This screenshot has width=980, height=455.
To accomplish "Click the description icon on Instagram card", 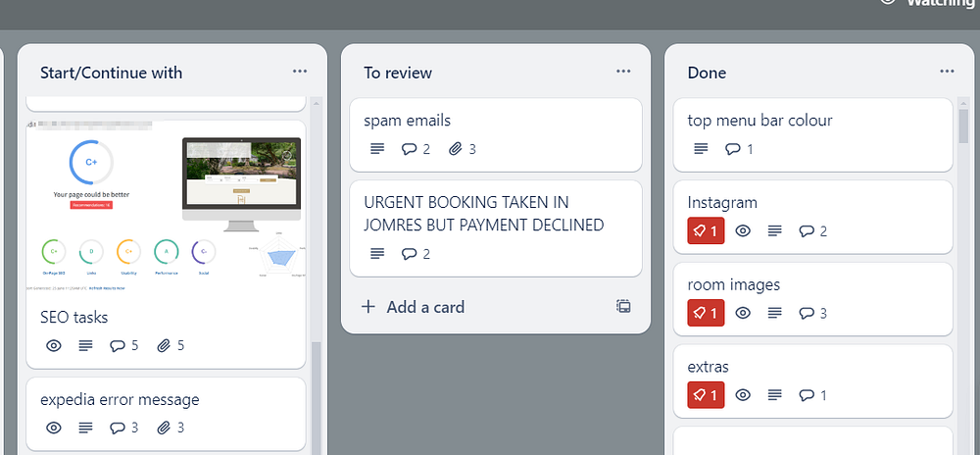I will click(774, 231).
